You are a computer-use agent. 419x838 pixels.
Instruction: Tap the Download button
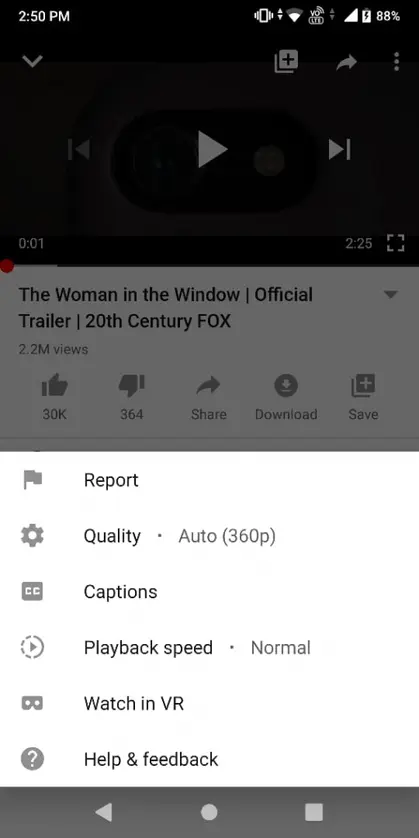click(x=286, y=397)
